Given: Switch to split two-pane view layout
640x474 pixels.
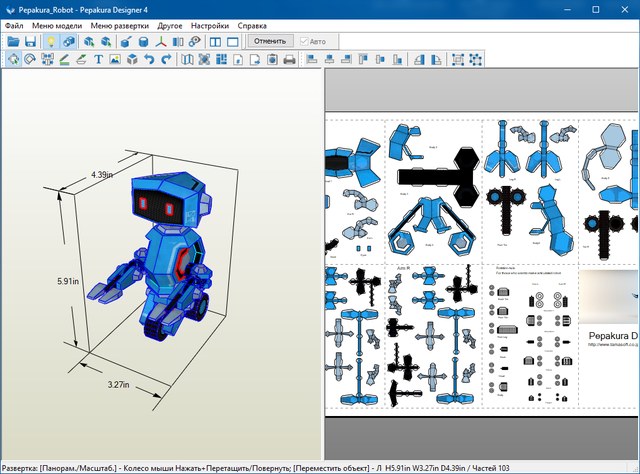Looking at the screenshot, I should click(x=214, y=42).
